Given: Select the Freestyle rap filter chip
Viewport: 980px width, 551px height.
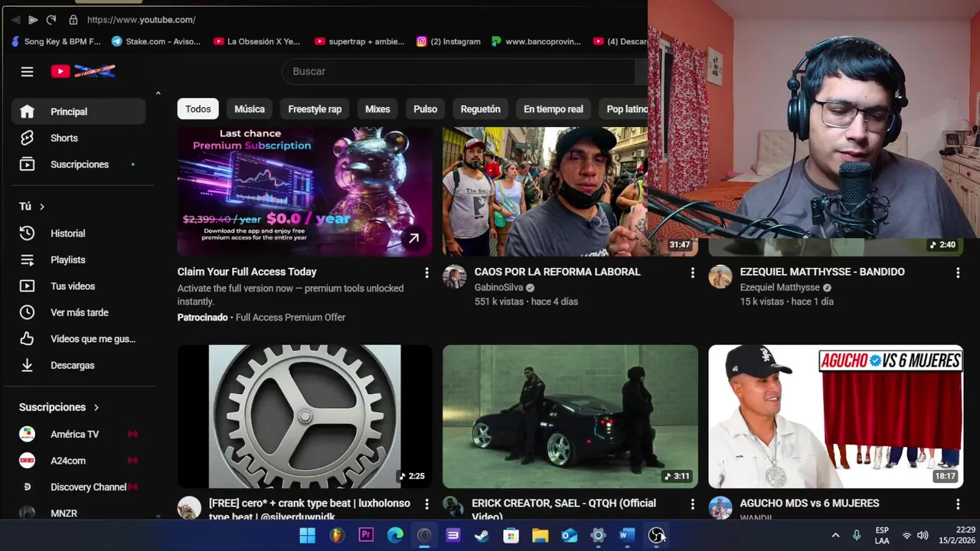Looking at the screenshot, I should point(315,109).
